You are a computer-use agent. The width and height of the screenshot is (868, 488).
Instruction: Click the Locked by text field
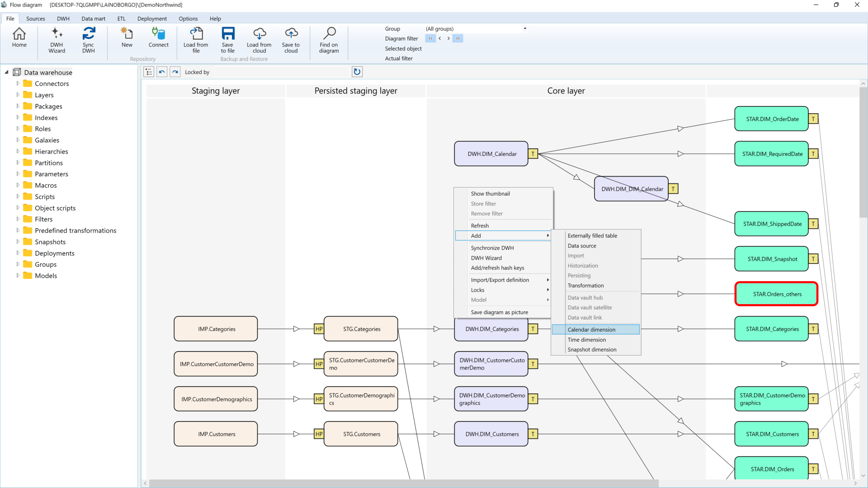tap(282, 72)
